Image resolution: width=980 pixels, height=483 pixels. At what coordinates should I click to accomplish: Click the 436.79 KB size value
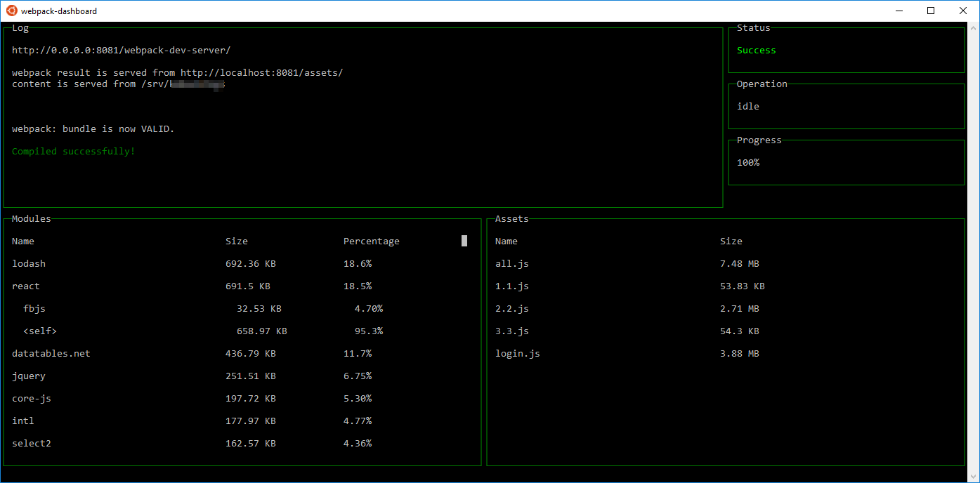(251, 354)
